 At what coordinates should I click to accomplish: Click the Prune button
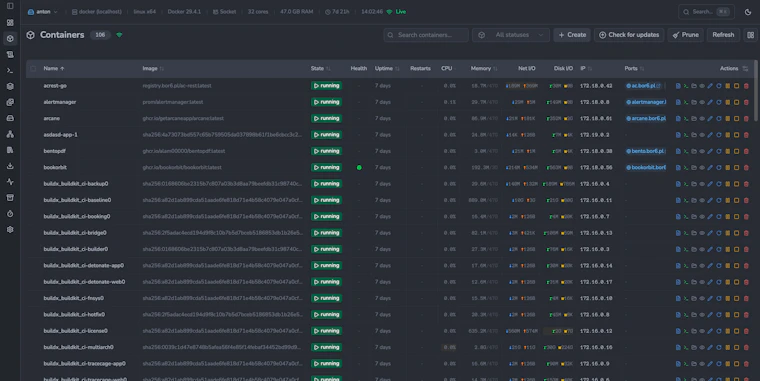685,35
